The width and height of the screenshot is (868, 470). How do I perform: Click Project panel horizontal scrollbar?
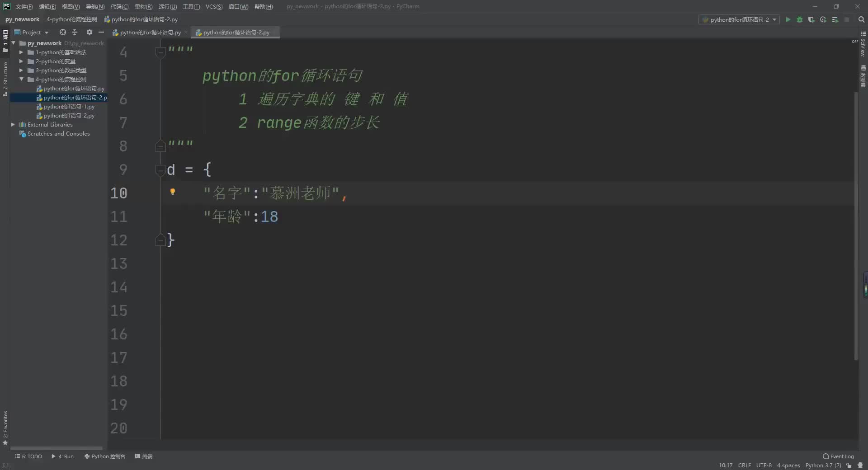(56, 448)
